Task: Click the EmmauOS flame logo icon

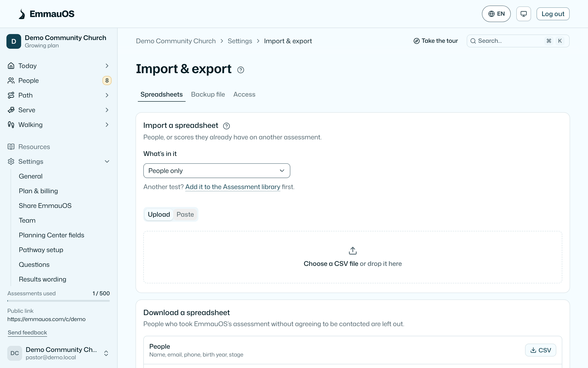Action: coord(22,14)
